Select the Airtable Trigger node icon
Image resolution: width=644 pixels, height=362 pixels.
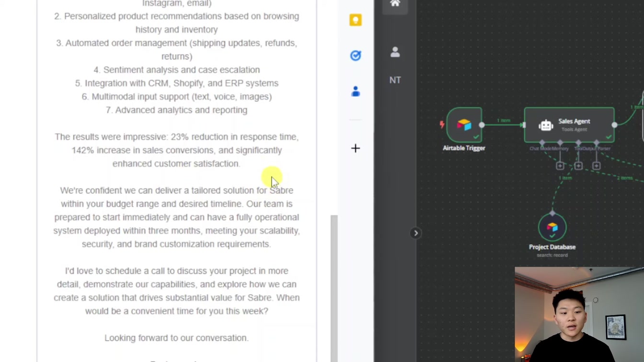point(464,125)
